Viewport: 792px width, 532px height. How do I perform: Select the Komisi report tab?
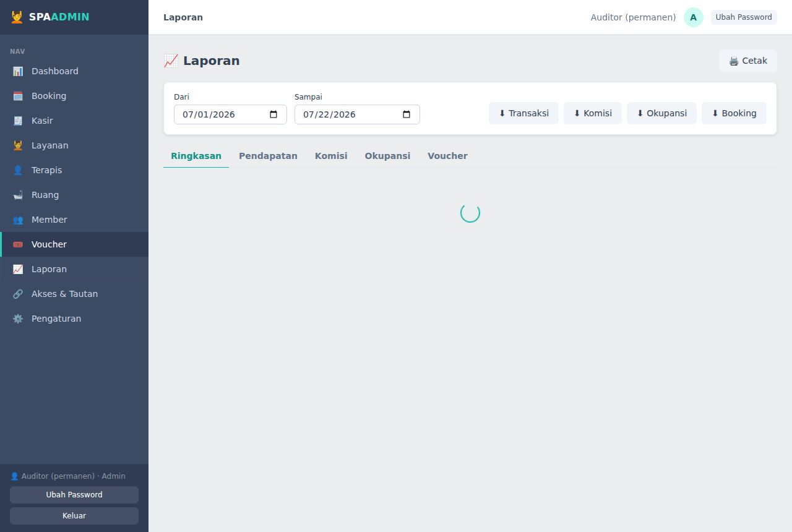click(x=331, y=156)
